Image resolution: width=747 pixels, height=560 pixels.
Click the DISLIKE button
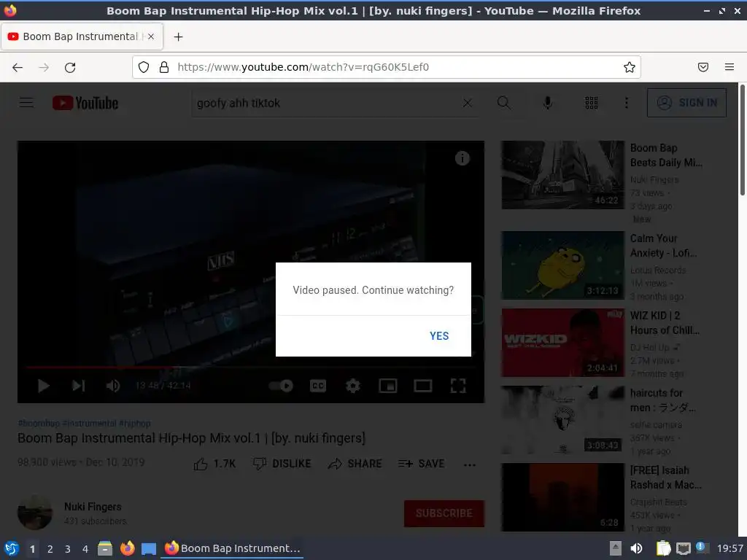[x=282, y=464]
